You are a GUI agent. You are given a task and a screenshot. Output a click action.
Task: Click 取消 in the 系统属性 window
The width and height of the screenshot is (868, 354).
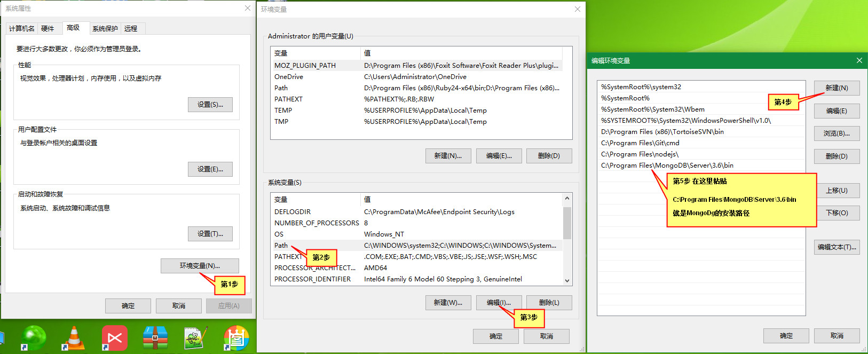(x=179, y=306)
